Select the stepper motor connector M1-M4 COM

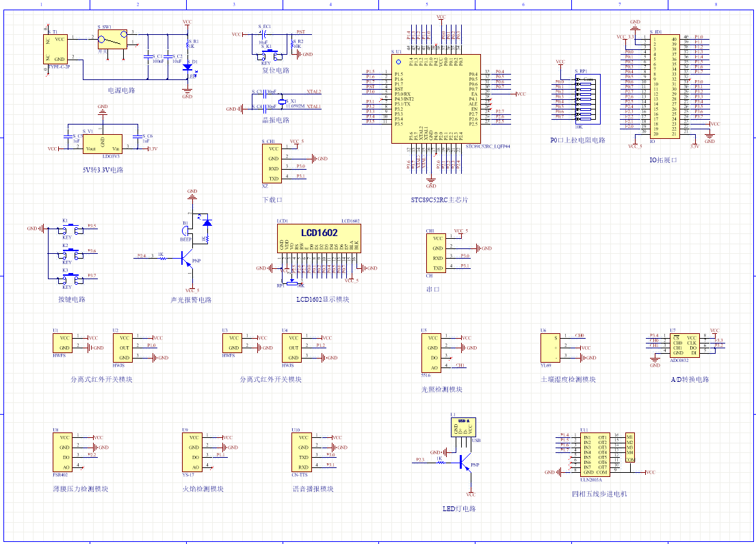tap(630, 448)
